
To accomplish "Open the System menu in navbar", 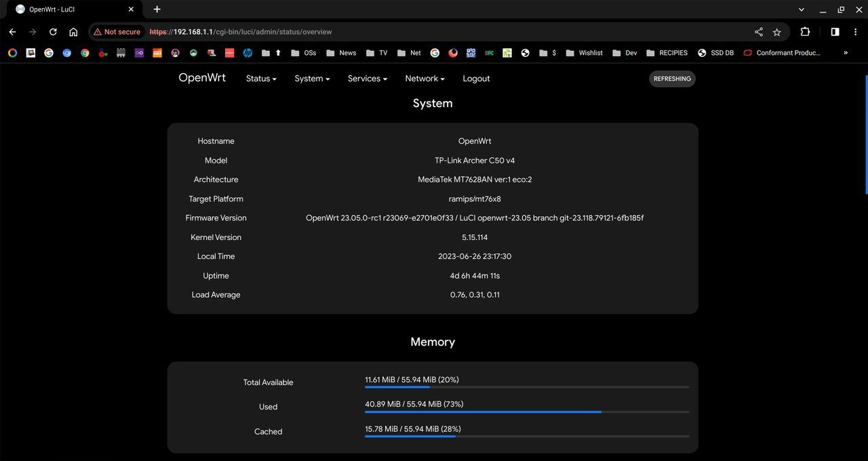I will (312, 79).
